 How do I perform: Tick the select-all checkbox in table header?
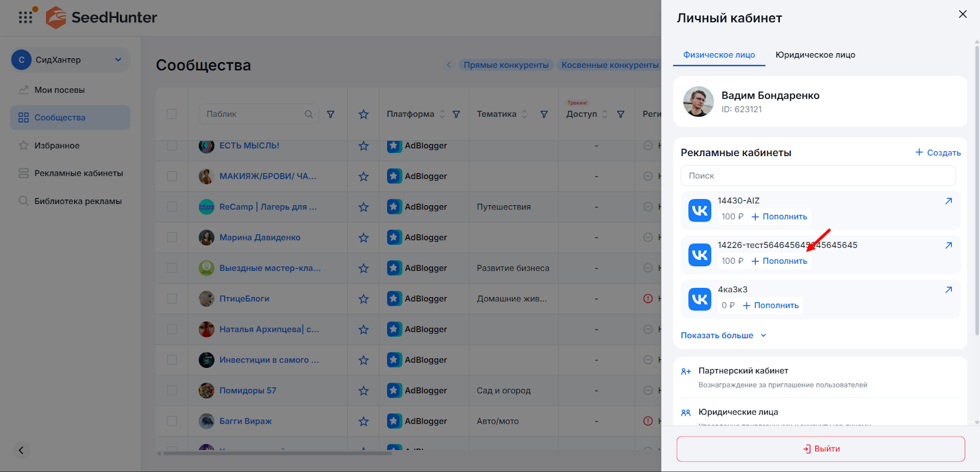coord(171,114)
